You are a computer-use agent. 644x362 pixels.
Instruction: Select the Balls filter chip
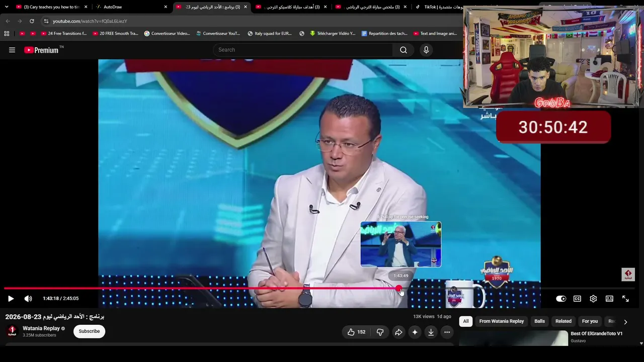[540, 321]
